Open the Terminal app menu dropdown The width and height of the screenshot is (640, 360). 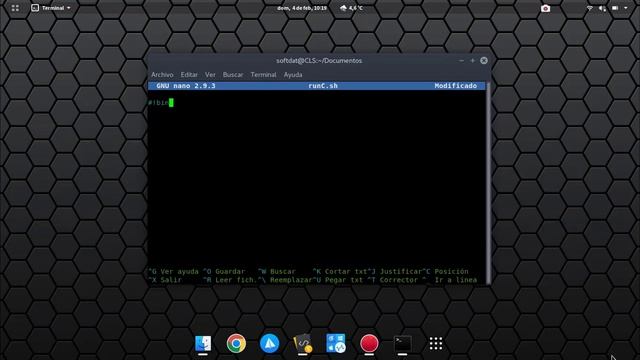(51, 8)
